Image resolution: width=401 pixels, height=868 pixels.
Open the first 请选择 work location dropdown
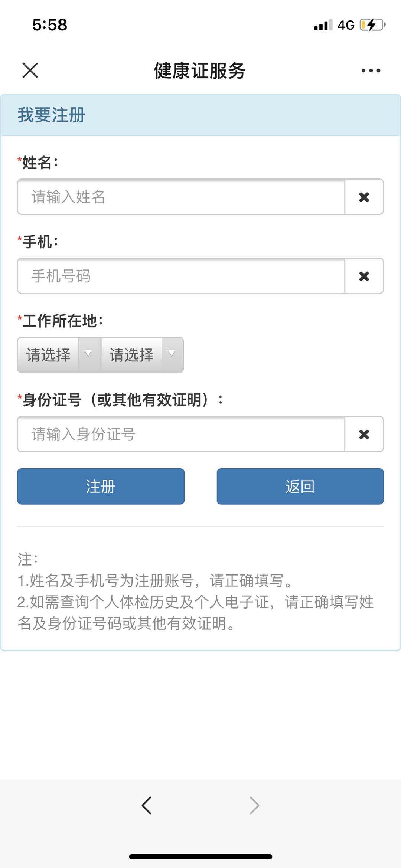[x=48, y=355]
